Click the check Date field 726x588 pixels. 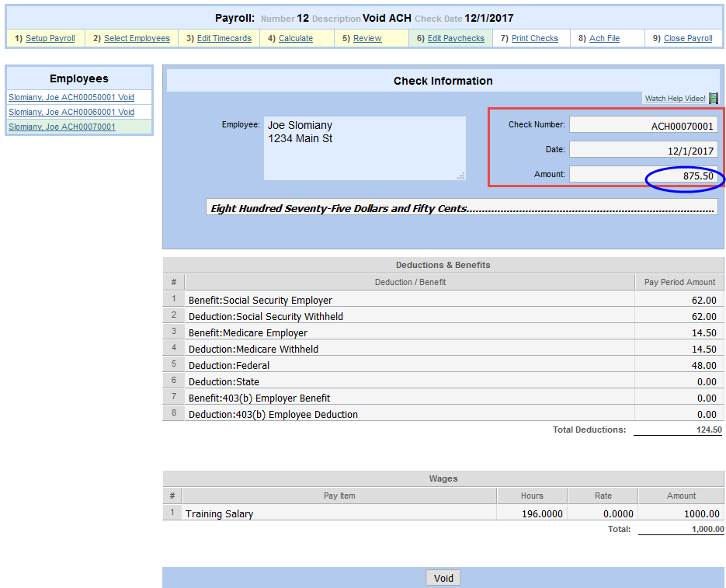[x=644, y=150]
